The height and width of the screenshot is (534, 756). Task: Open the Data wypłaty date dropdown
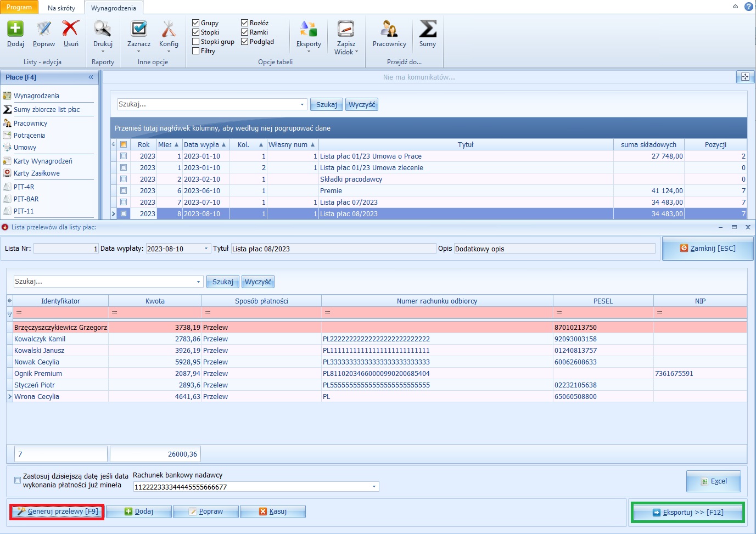(x=206, y=249)
